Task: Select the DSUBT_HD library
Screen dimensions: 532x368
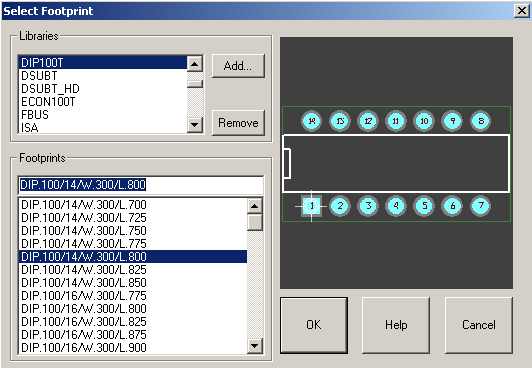Action: pyautogui.click(x=102, y=89)
